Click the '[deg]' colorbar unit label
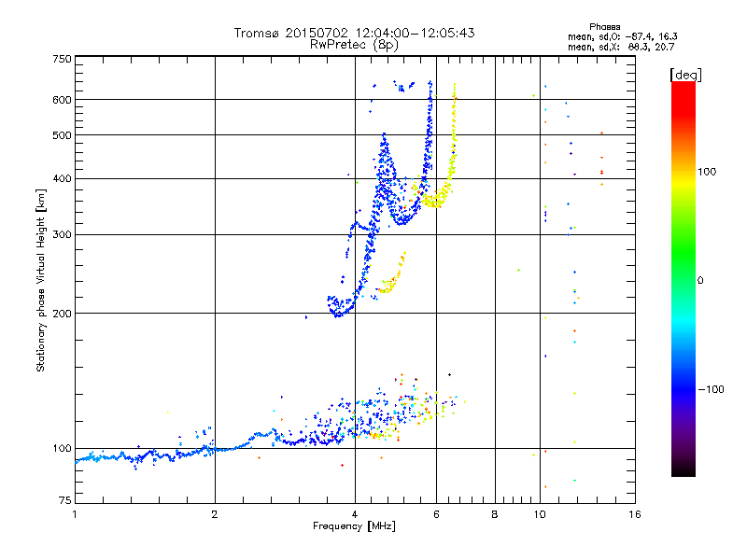The image size is (747, 560). click(685, 75)
